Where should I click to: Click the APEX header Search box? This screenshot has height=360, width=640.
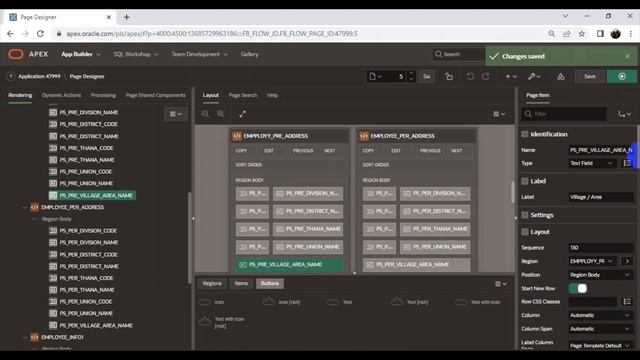(458, 54)
